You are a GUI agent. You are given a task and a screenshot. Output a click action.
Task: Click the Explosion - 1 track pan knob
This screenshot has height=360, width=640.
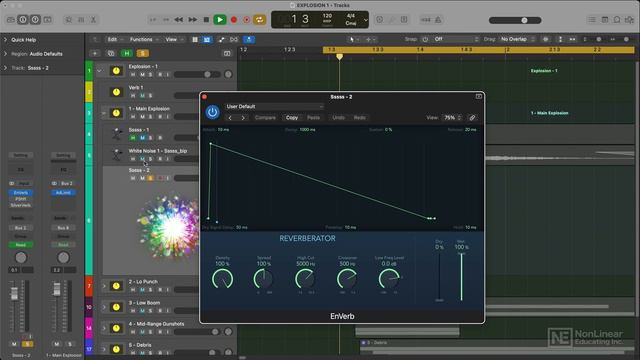(228, 74)
